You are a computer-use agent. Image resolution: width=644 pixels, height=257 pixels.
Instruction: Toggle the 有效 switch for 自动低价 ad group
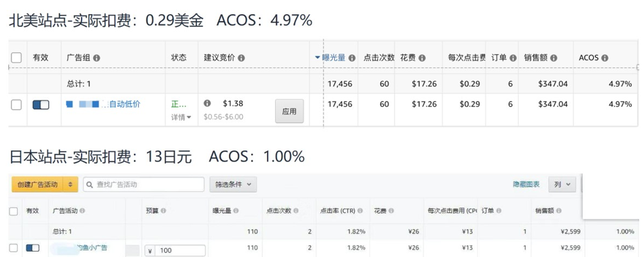pos(41,105)
